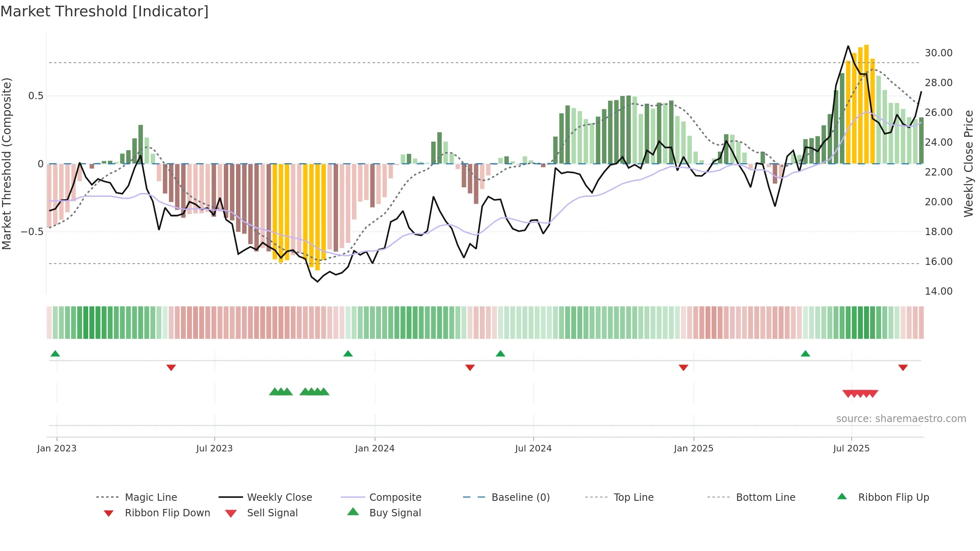The image size is (980, 551).
Task: Click the 24.00 price axis label
Action: pyautogui.click(x=939, y=142)
